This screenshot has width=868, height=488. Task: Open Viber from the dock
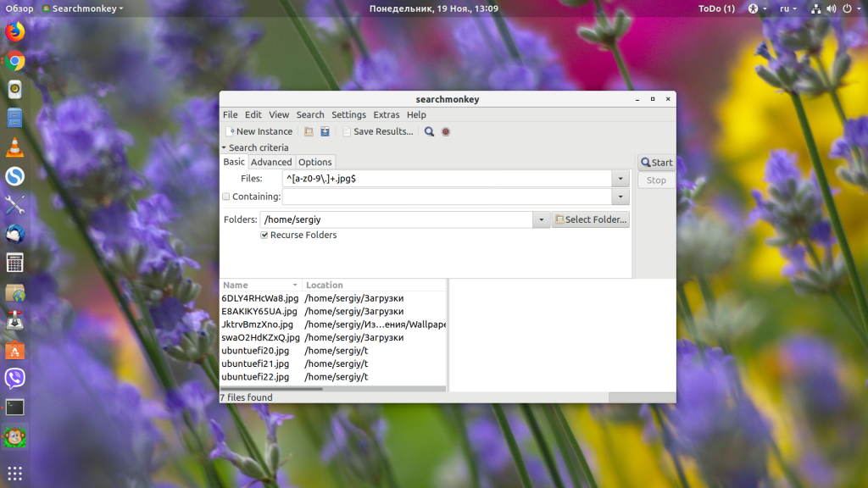[x=15, y=378]
